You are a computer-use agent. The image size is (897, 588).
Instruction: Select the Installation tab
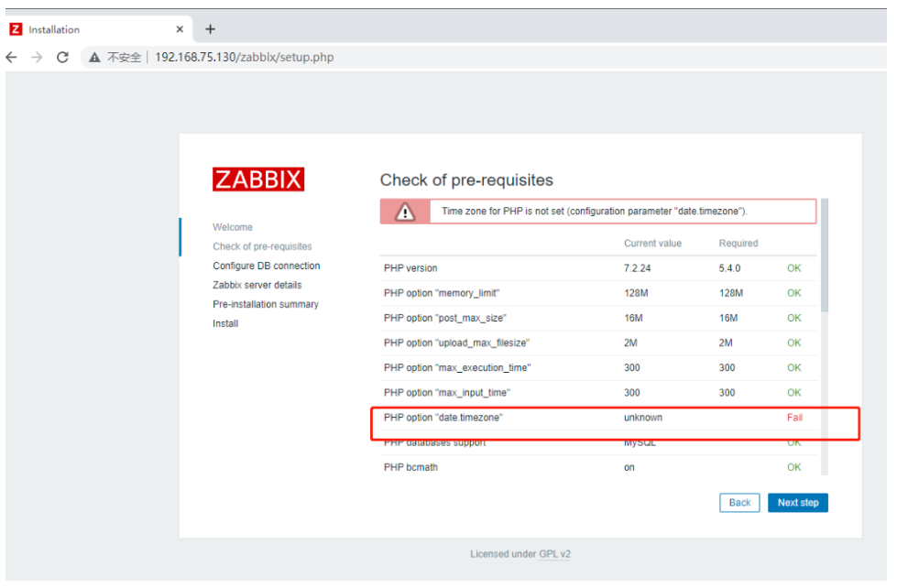click(97, 29)
